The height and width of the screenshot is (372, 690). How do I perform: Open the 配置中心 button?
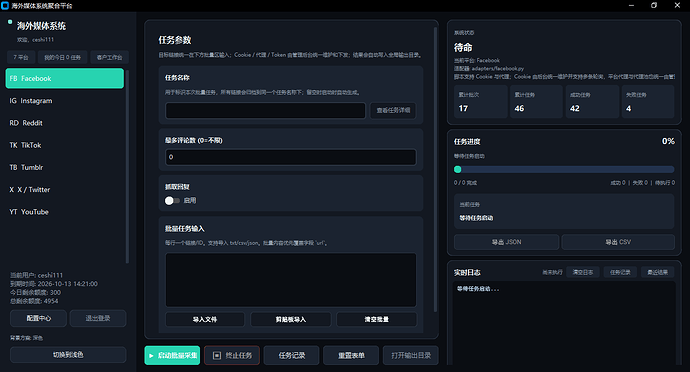[38, 318]
